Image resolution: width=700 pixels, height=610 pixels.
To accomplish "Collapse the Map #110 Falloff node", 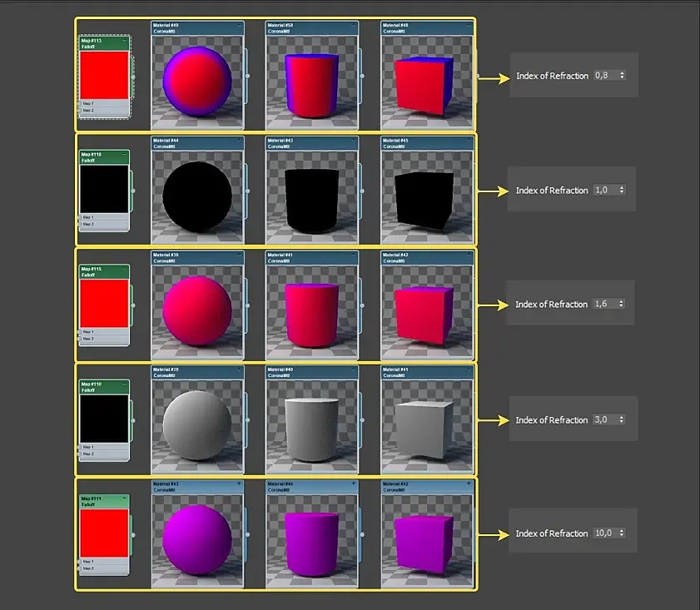I will point(125,384).
